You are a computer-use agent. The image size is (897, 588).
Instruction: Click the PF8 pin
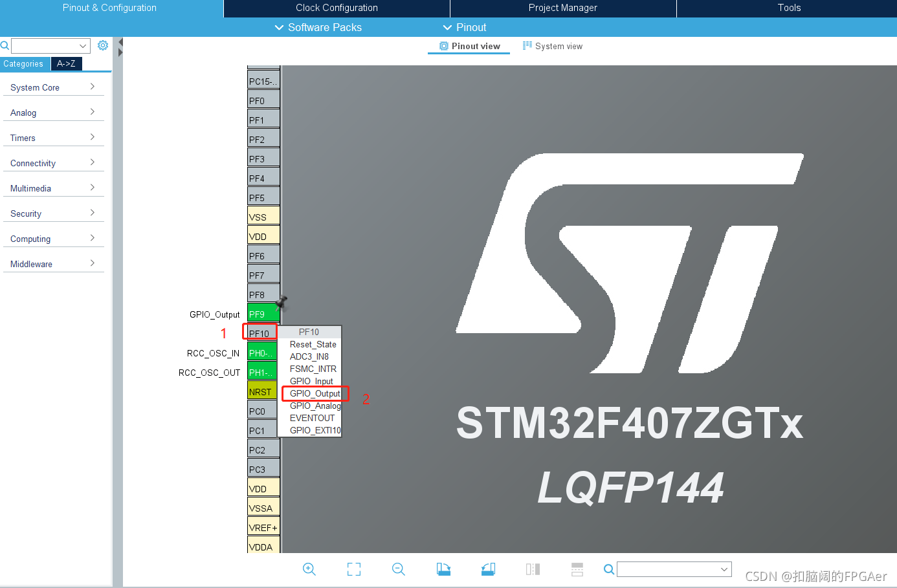click(x=263, y=294)
